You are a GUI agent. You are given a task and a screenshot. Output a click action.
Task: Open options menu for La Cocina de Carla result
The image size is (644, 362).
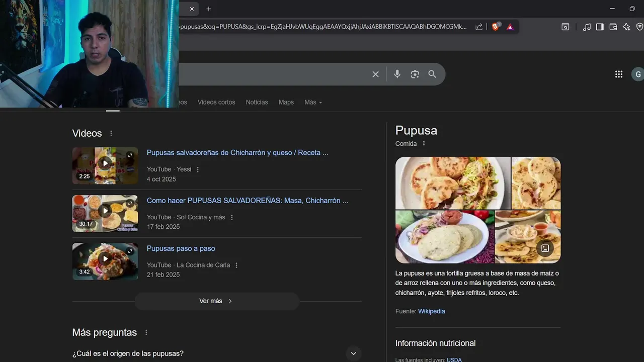coord(236,265)
